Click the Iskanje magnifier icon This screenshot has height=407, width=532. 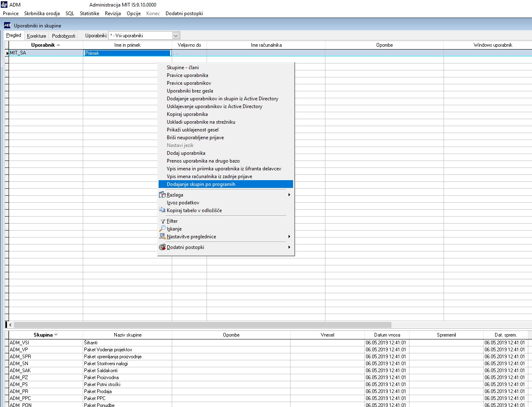click(162, 229)
